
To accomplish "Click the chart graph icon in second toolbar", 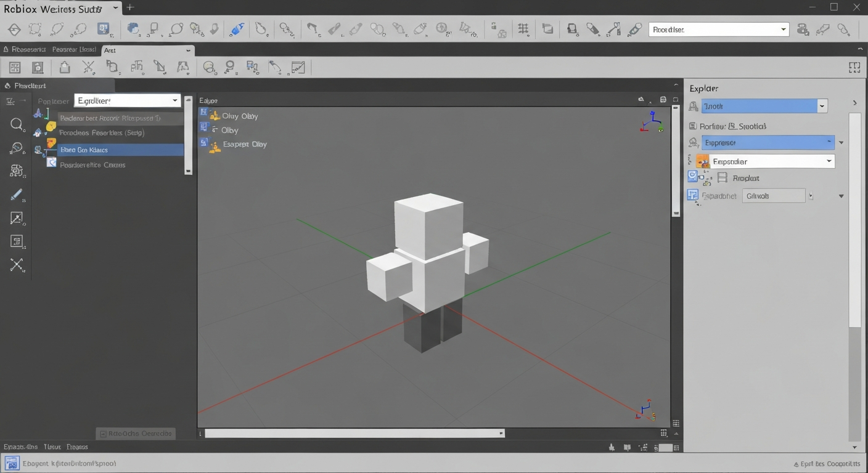I will click(298, 67).
